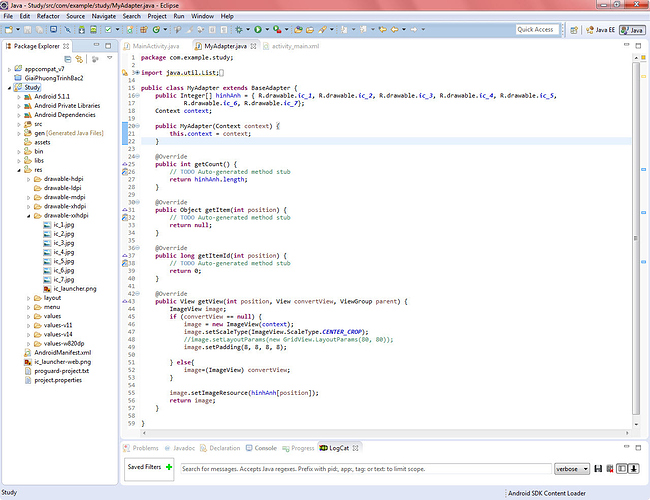Open AndroidManifest.xml from the project tree
Image resolution: width=650 pixels, height=500 pixels.
point(61,352)
